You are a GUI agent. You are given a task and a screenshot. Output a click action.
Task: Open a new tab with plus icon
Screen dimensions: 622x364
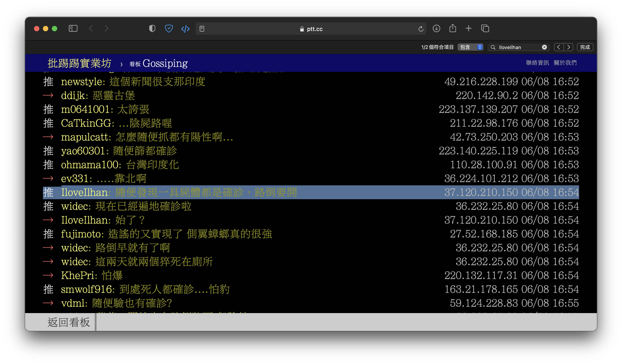(469, 29)
